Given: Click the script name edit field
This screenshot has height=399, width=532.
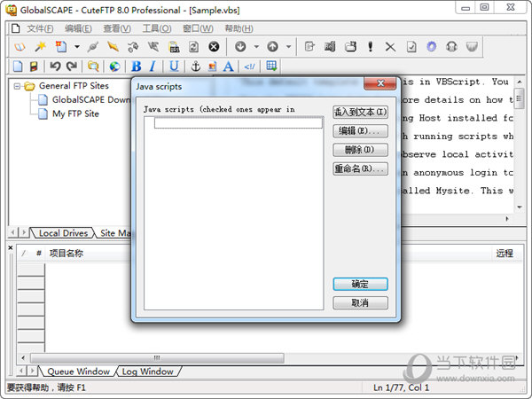Looking at the screenshot, I should [x=239, y=123].
